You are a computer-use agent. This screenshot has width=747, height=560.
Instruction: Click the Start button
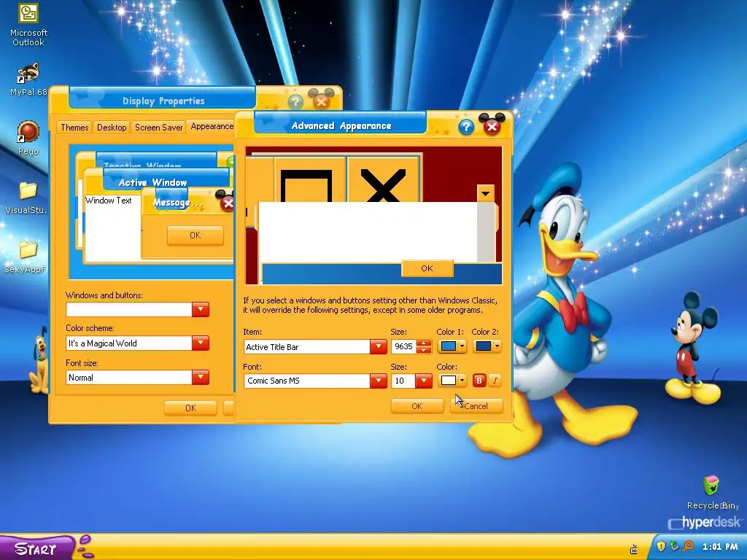(x=36, y=548)
